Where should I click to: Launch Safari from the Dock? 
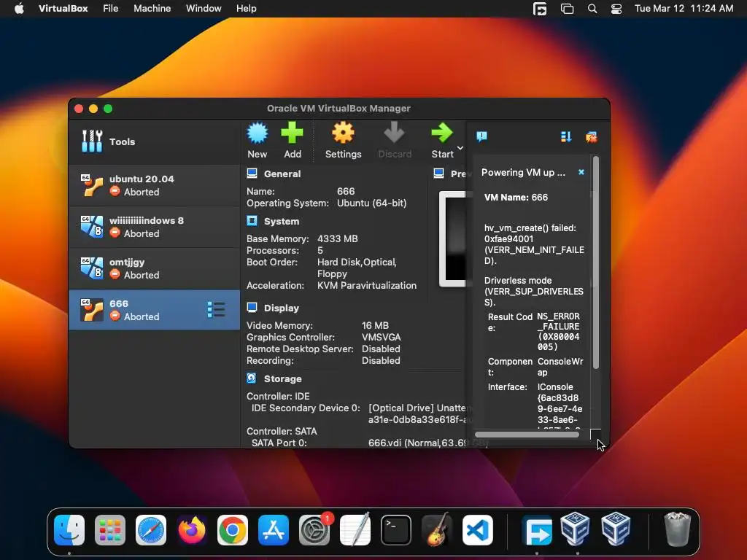pyautogui.click(x=151, y=530)
